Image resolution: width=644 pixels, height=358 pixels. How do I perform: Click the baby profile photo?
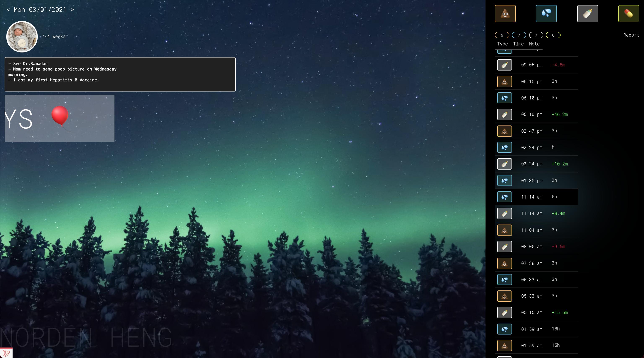(x=22, y=37)
